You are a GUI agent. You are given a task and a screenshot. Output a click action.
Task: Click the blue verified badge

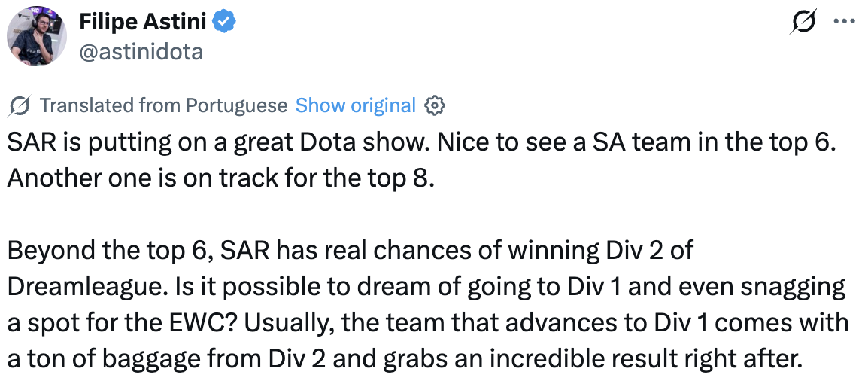click(x=223, y=23)
